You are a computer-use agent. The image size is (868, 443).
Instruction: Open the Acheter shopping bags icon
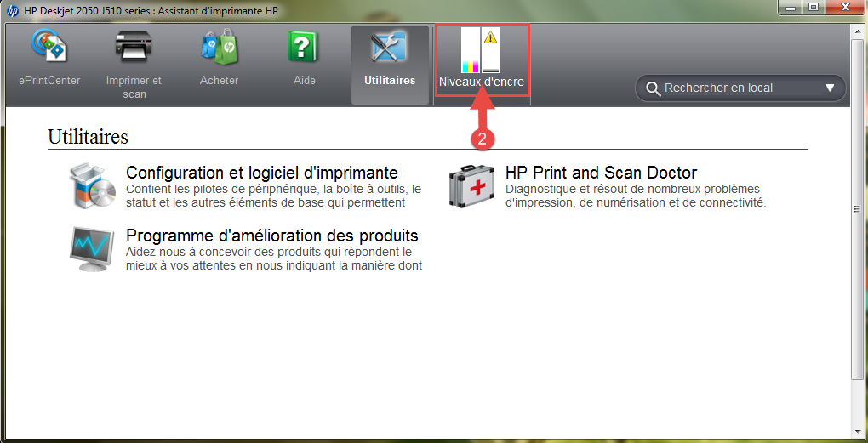[219, 45]
